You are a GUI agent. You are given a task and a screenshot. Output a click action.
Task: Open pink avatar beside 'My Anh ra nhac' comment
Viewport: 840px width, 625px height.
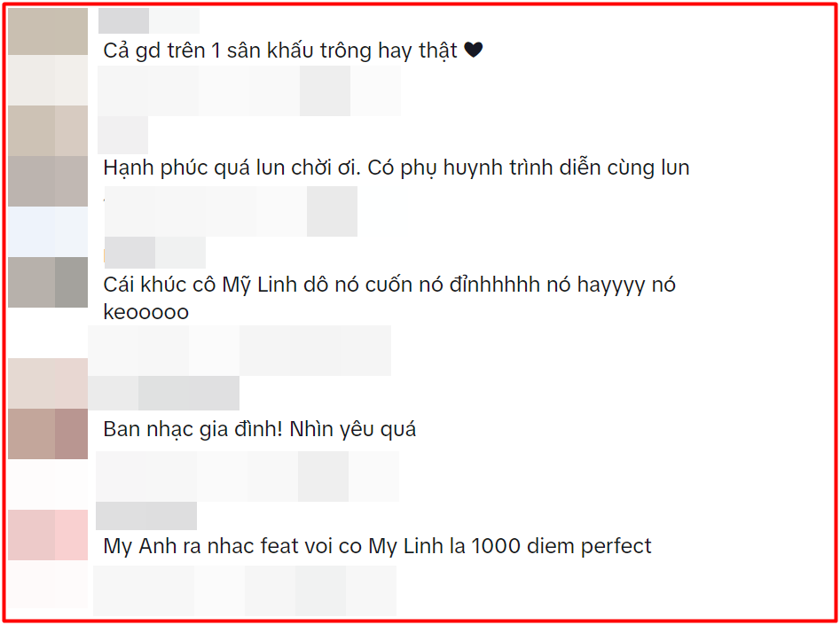[x=48, y=535]
